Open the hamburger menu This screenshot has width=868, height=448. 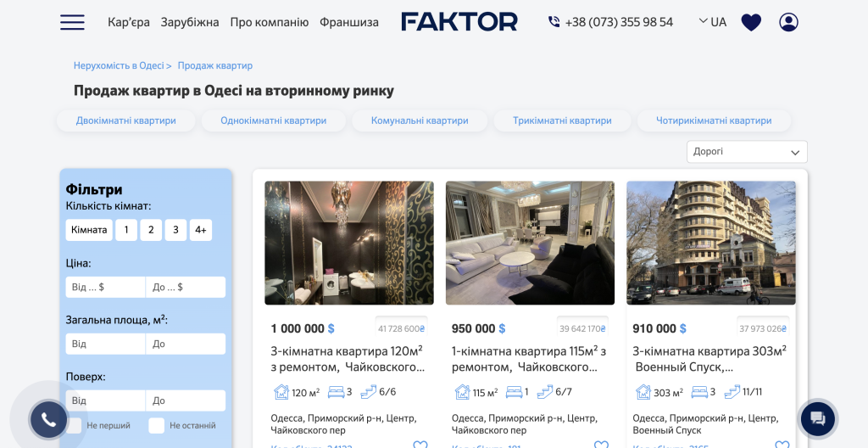(x=73, y=22)
